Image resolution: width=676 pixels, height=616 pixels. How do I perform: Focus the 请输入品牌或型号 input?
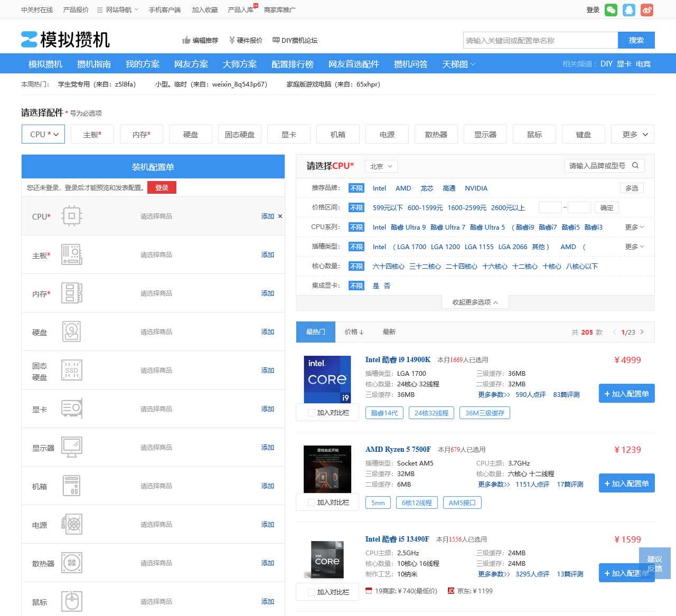click(597, 166)
